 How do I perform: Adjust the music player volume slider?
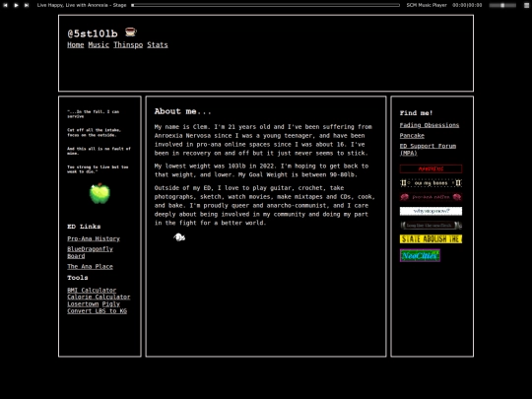[502, 5]
